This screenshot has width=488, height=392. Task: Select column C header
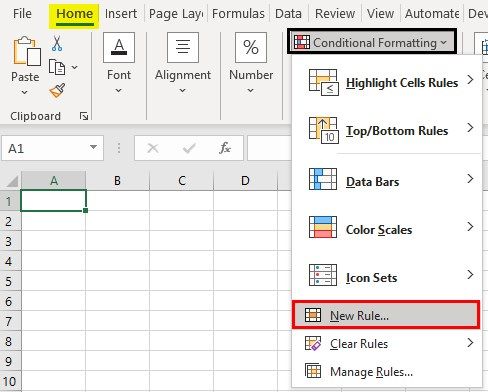click(182, 181)
